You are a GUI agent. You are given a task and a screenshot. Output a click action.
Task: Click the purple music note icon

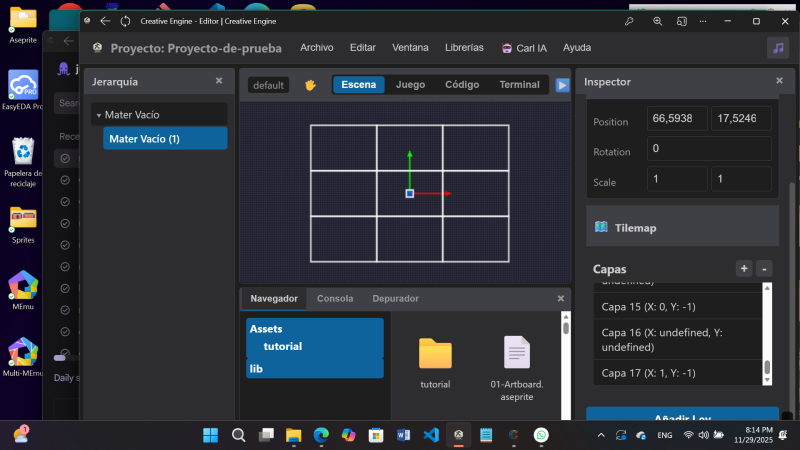coord(777,48)
